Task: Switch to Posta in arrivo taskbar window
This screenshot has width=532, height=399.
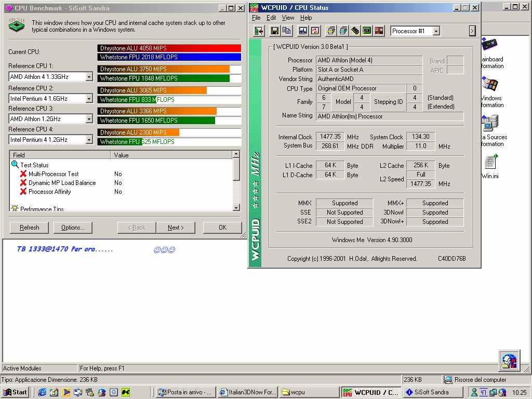Action: click(x=185, y=392)
